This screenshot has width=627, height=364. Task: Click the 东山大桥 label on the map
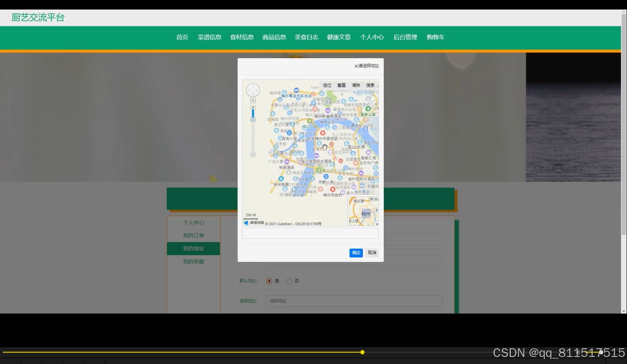[357, 147]
